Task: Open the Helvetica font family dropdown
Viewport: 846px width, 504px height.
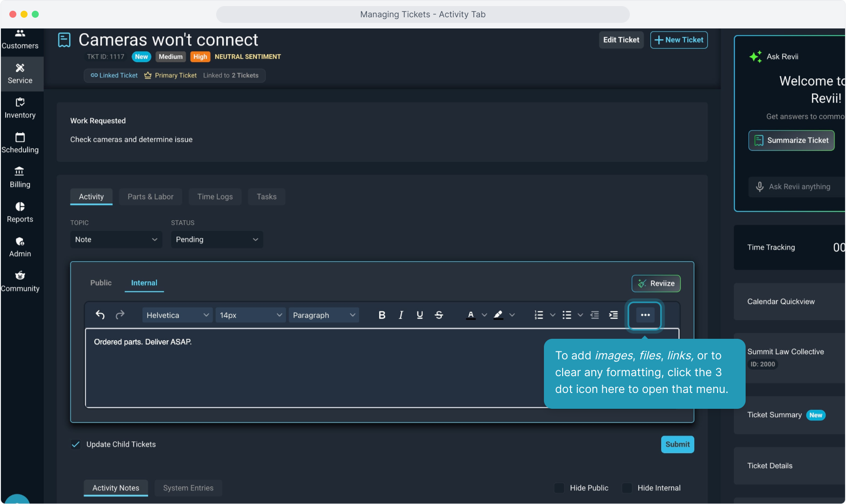Action: [177, 315]
